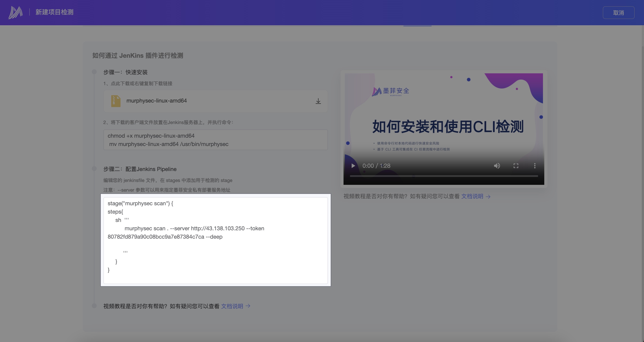The height and width of the screenshot is (342, 644).
Task: Play the CLI tutorial video
Action: tap(353, 166)
